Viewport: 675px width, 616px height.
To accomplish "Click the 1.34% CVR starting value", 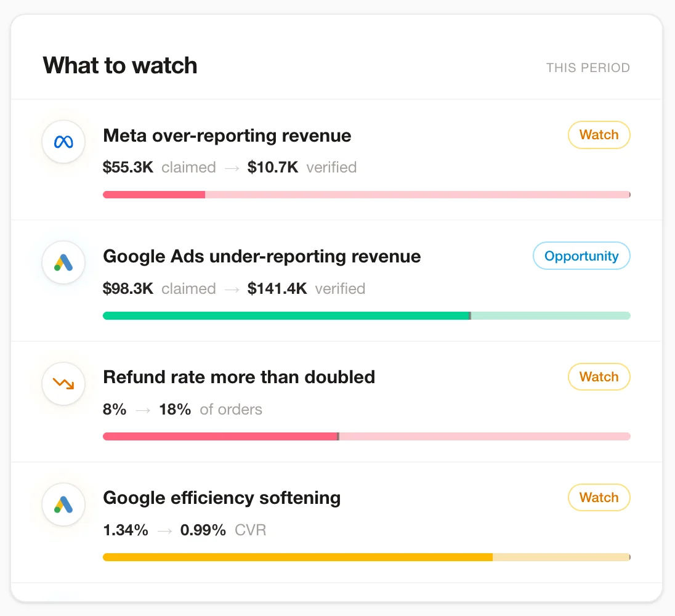I will [x=126, y=530].
